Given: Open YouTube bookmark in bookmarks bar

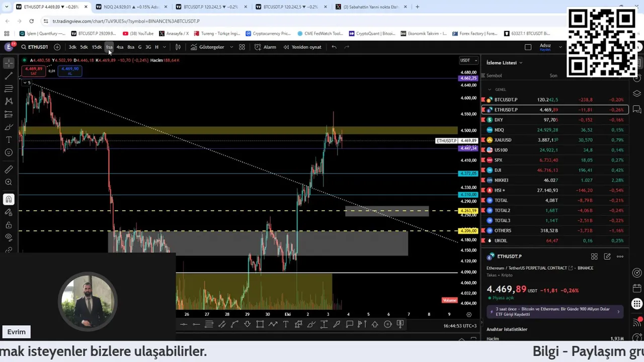Looking at the screenshot, I should click(138, 34).
